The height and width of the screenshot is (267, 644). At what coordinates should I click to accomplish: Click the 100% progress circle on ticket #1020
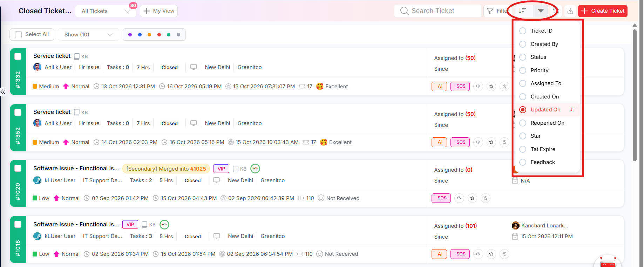[x=255, y=169]
